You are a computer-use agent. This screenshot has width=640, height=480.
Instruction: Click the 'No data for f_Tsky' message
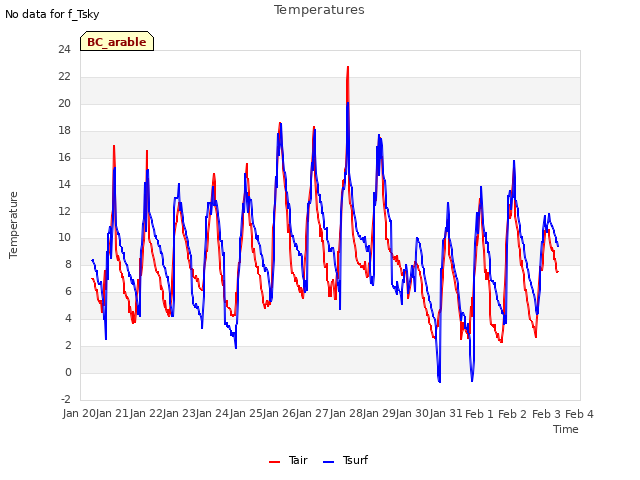[52, 14]
